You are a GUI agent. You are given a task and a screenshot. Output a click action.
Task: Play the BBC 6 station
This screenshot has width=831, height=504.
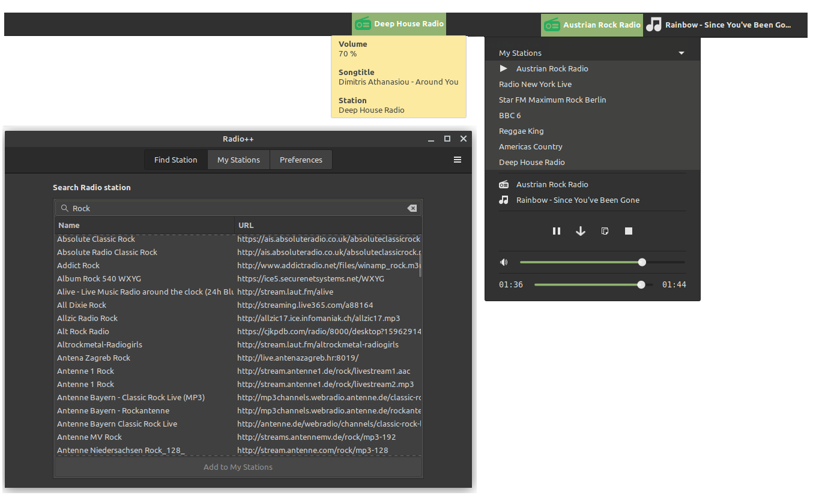pyautogui.click(x=592, y=115)
